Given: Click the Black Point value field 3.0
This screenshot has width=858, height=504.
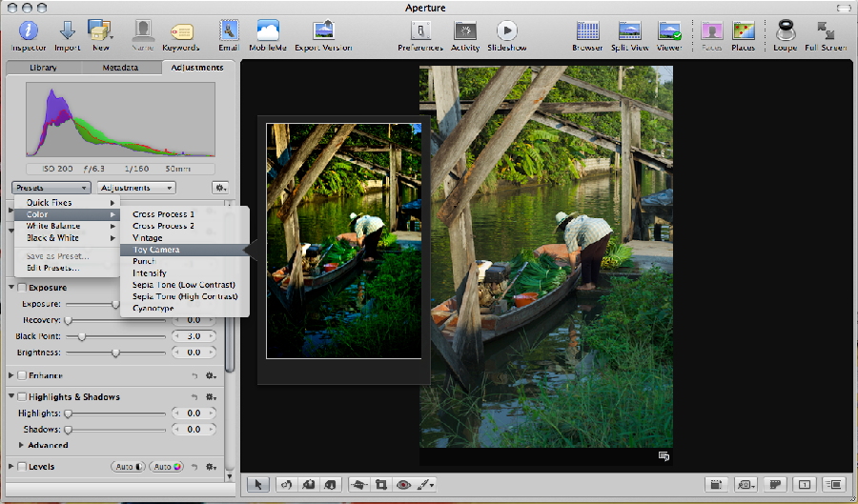Looking at the screenshot, I should coord(194,336).
